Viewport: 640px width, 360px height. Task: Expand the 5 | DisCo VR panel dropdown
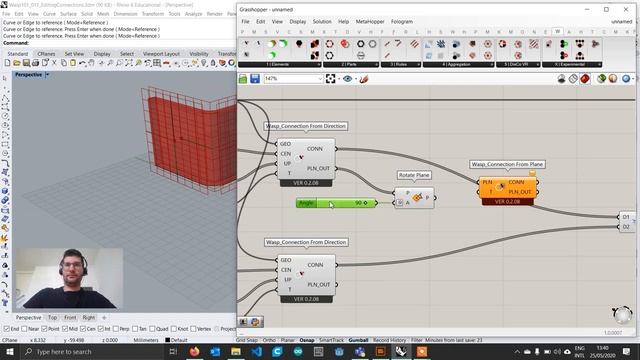tap(538, 64)
